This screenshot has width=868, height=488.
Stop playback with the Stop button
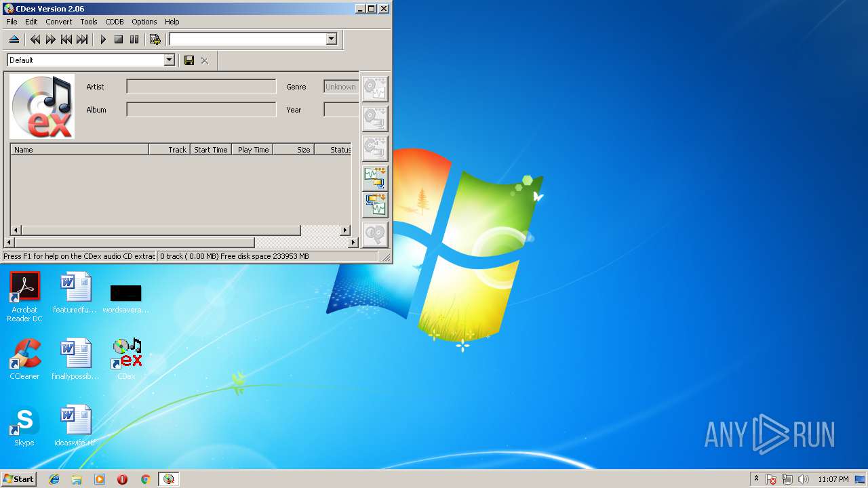pyautogui.click(x=118, y=39)
